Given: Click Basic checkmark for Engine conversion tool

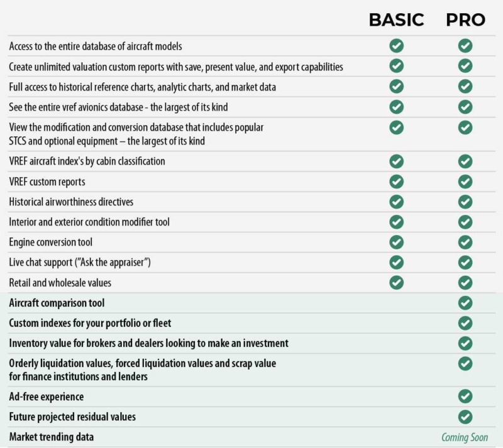Looking at the screenshot, I should tap(396, 242).
